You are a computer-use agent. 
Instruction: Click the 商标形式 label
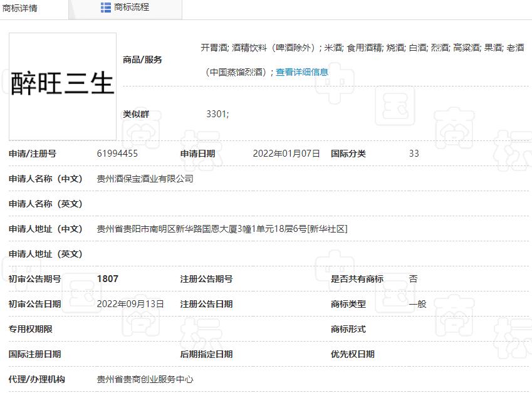348,329
